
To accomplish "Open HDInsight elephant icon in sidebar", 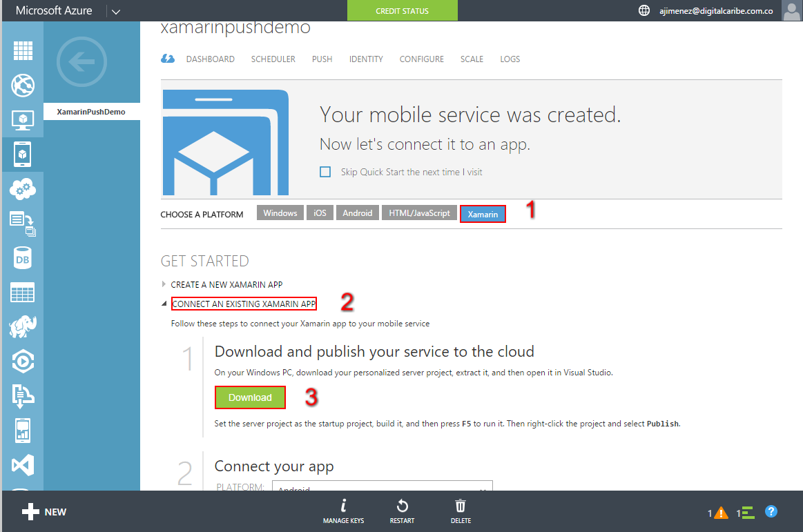I will tap(23, 326).
